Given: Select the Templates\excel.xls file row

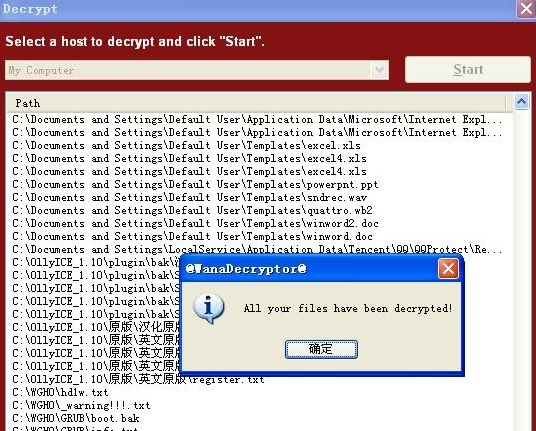Looking at the screenshot, I should pos(186,146).
